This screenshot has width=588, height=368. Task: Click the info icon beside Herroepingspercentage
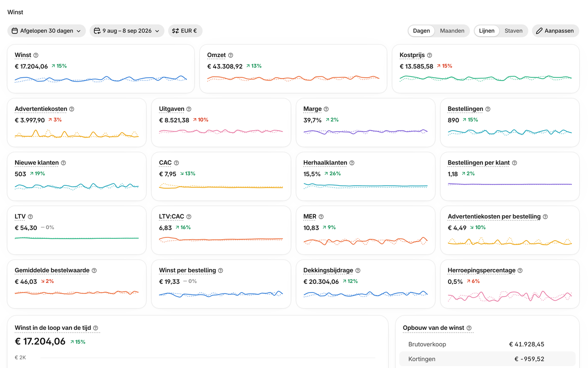coord(520,270)
